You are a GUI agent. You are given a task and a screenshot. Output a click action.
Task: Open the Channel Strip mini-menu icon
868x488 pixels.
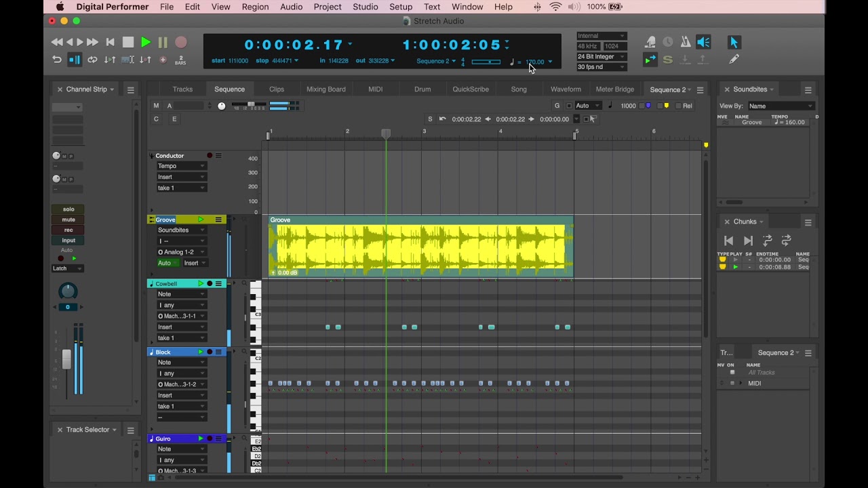[131, 89]
